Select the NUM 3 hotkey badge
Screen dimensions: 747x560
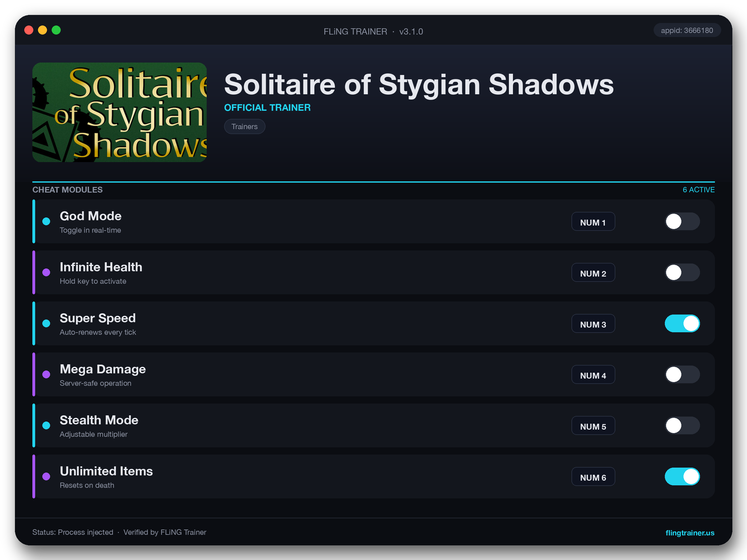coord(593,323)
